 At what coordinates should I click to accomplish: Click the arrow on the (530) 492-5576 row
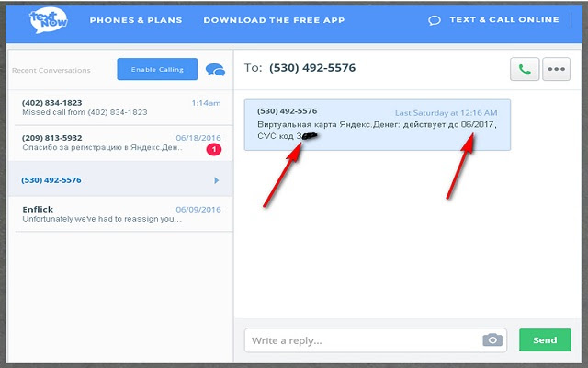(x=217, y=180)
